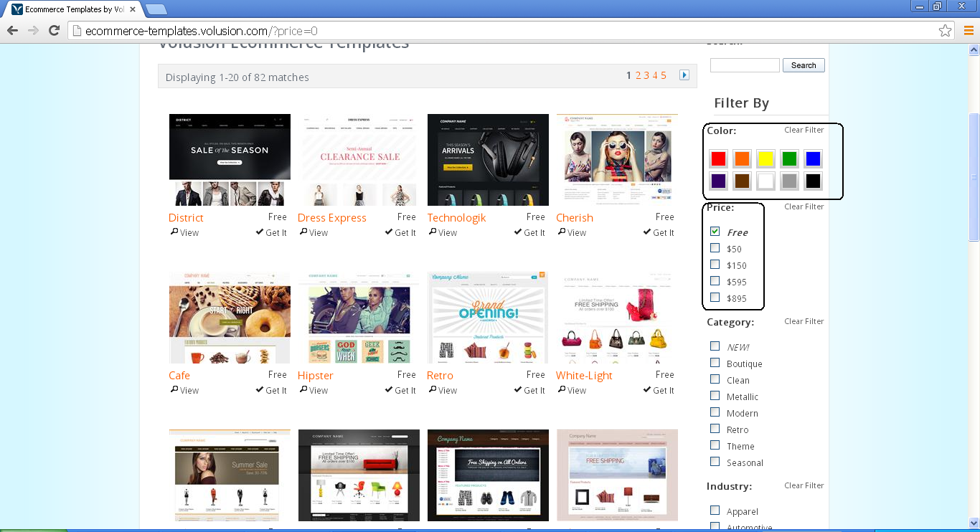980x532 pixels.
Task: Open a new tab button
Action: [156, 9]
